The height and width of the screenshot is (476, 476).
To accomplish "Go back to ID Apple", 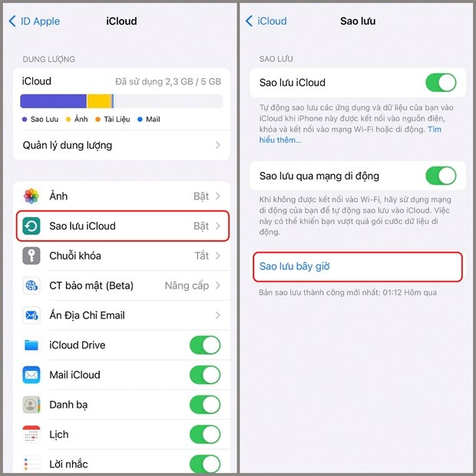I will tap(35, 21).
